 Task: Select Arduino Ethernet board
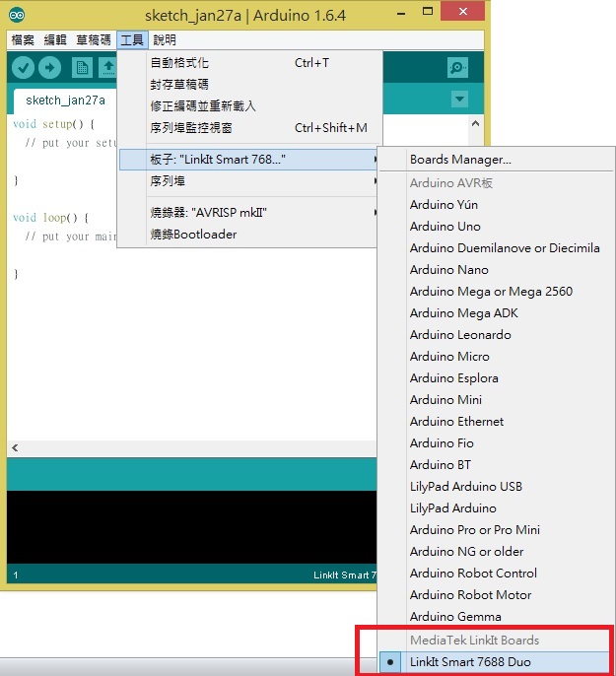pos(496,422)
